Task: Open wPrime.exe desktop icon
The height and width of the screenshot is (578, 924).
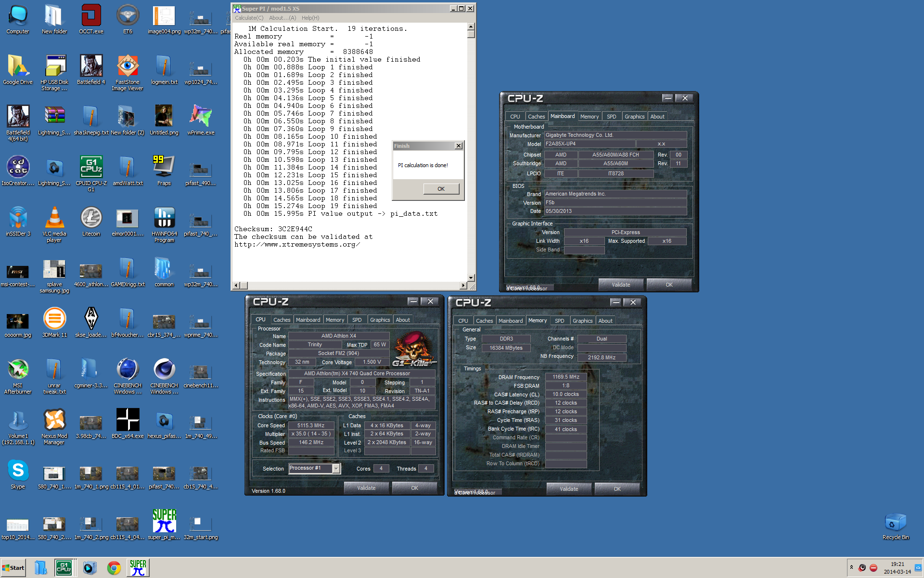Action: tap(201, 120)
